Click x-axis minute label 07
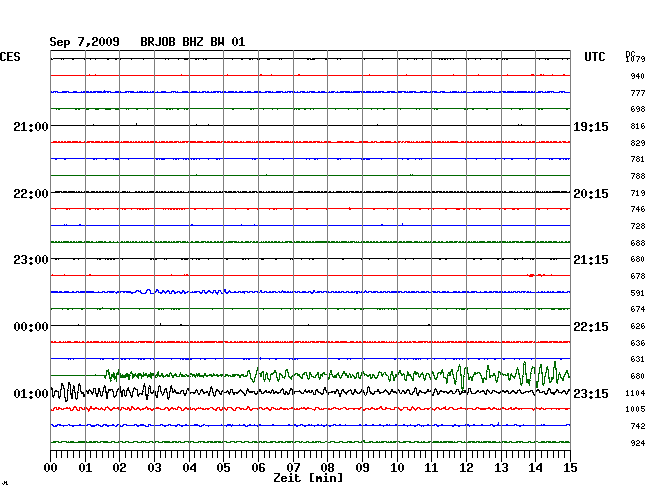Image resolution: width=650 pixels, height=494 pixels. (x=293, y=468)
